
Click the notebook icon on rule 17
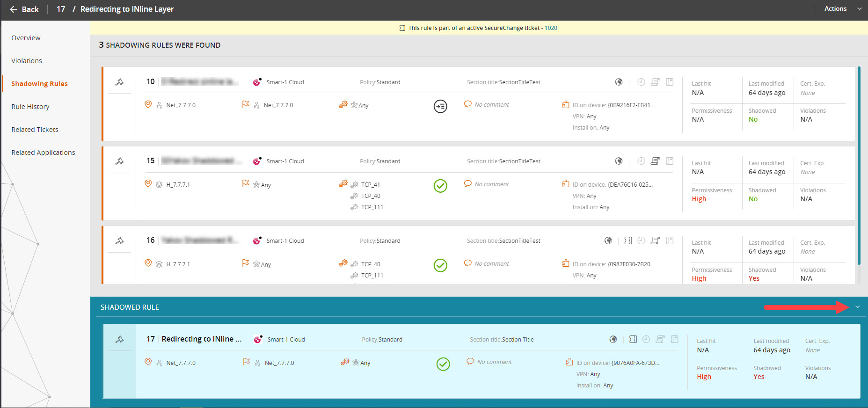[x=674, y=339]
